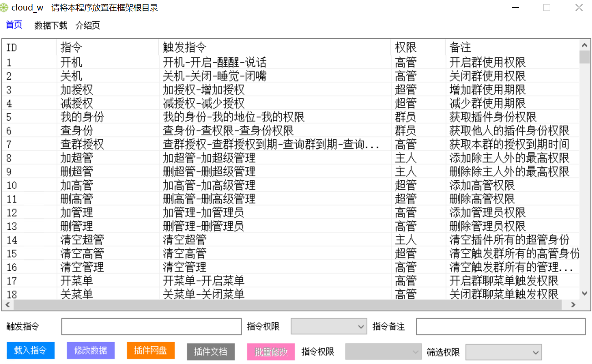Expand the disabled 指令权限 dropdown next to 批量修改

click(383, 352)
